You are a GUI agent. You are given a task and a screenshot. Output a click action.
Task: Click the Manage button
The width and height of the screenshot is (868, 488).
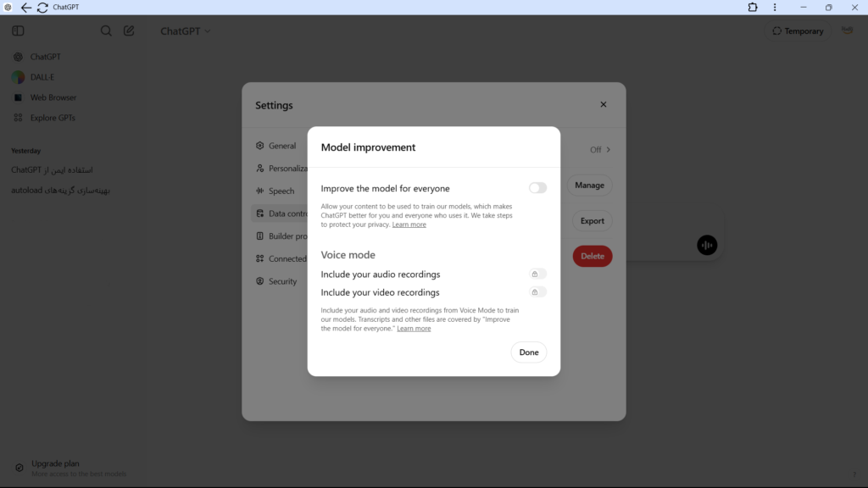coord(590,186)
